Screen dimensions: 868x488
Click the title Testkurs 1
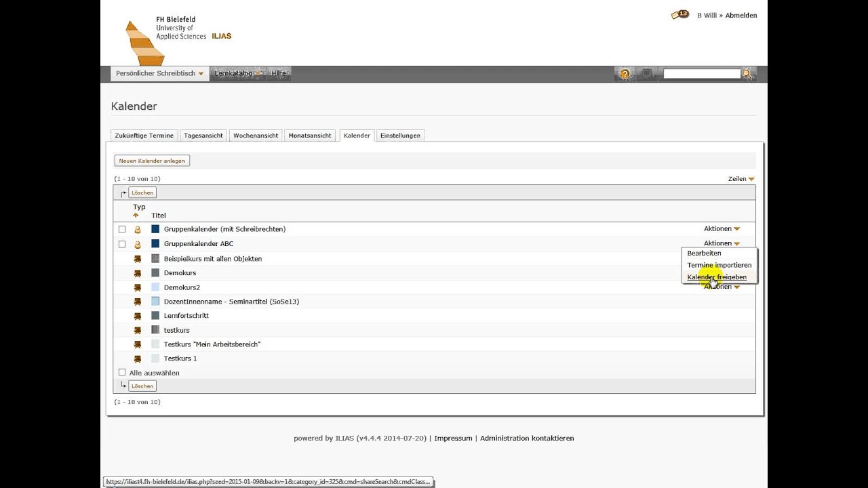tap(180, 359)
